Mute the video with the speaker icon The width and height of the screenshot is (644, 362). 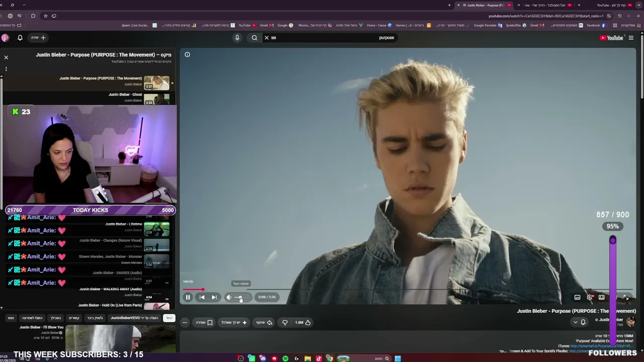pyautogui.click(x=229, y=297)
